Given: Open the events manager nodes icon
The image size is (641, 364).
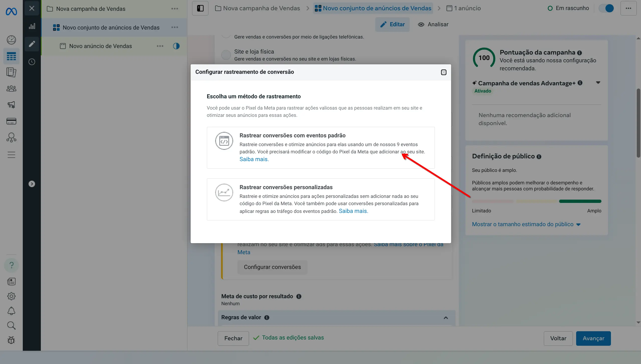Looking at the screenshot, I should point(11,137).
